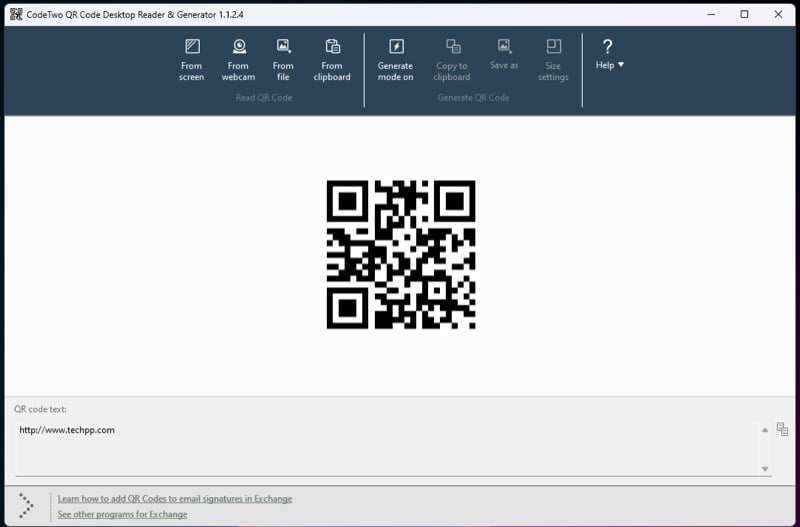800x527 pixels.
Task: Expand the Help dropdown menu
Action: [x=609, y=65]
